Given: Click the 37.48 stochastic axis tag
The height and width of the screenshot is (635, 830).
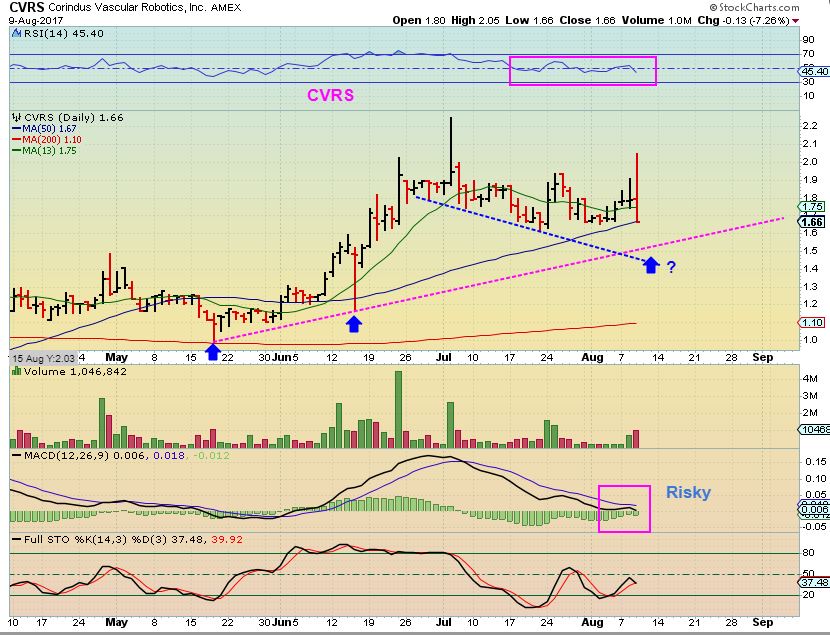Looking at the screenshot, I should coord(814,582).
